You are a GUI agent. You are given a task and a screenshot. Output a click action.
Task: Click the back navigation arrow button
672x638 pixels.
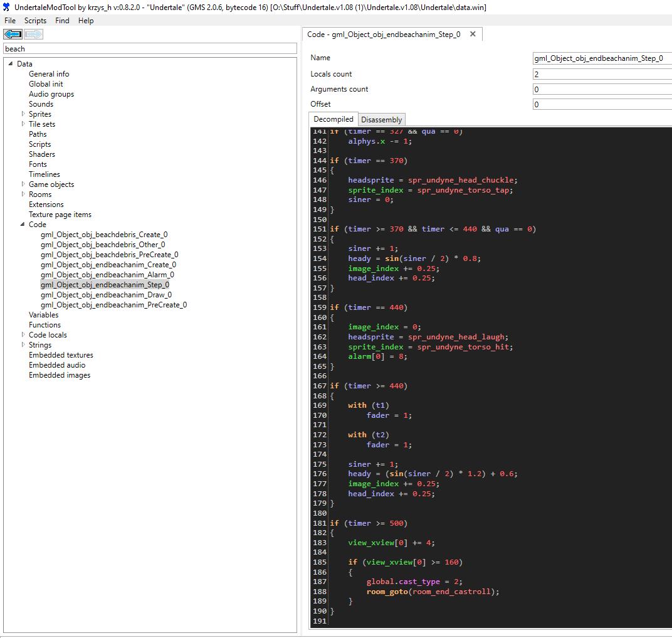pos(13,34)
